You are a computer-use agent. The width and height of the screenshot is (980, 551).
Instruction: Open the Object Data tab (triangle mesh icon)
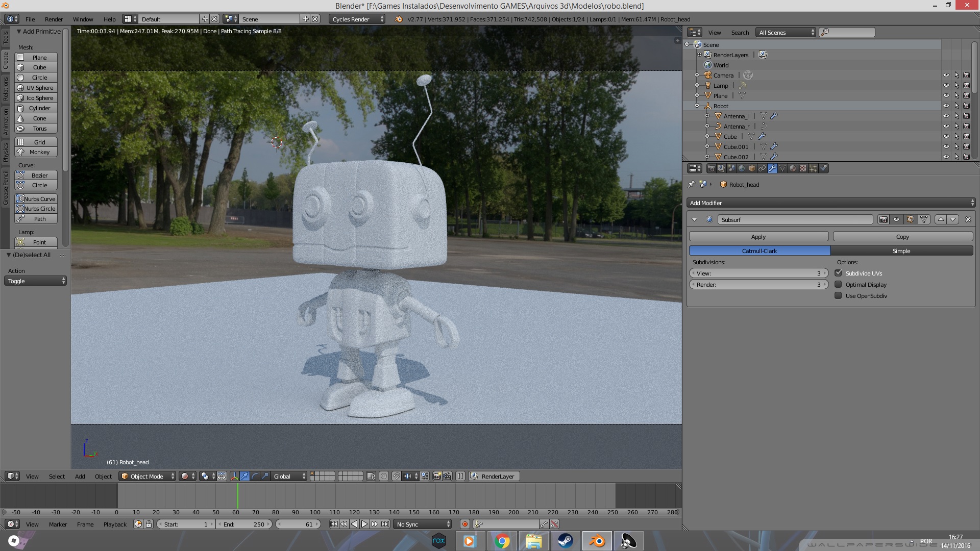(x=782, y=168)
